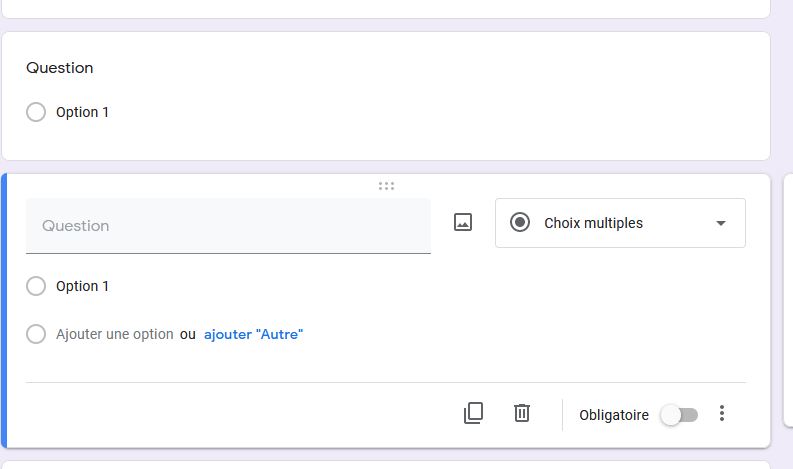
Task: Click the floating side toolbar panel edge
Action: click(788, 301)
